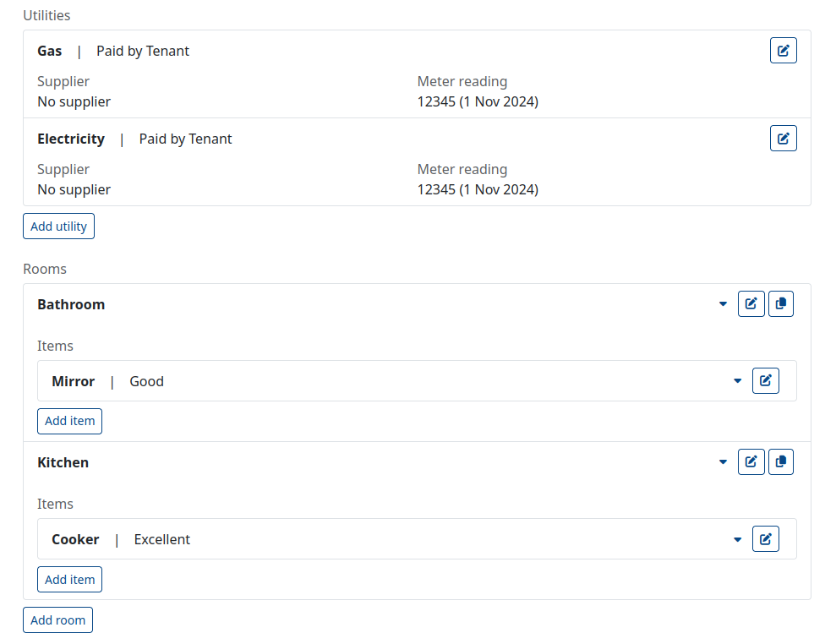The height and width of the screenshot is (644, 836).
Task: Duplicate the Bathroom room
Action: coord(780,304)
